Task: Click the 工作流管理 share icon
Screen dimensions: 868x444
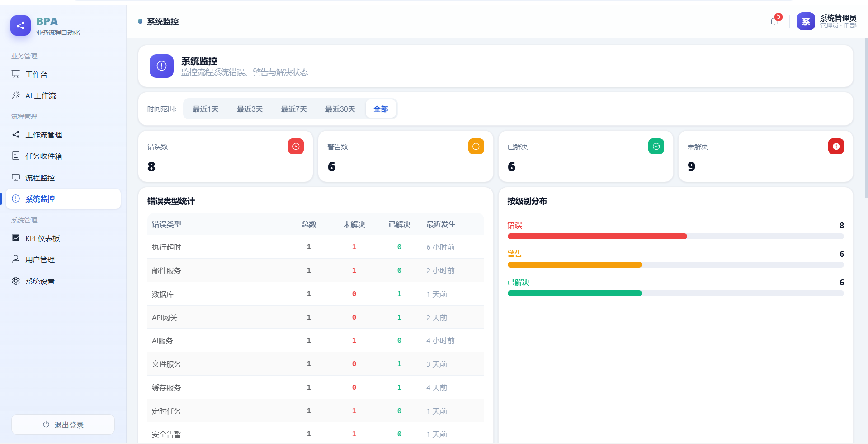Action: coord(16,134)
